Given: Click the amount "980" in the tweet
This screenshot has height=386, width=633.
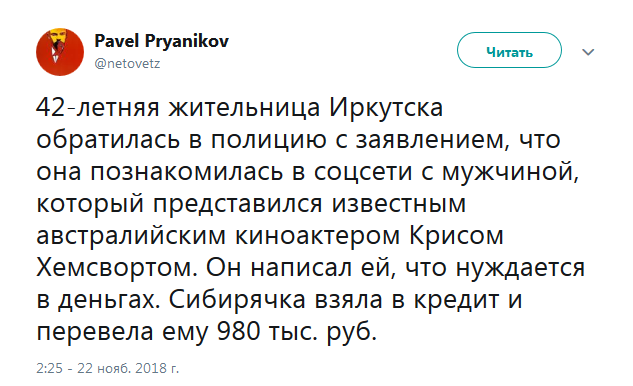Looking at the screenshot, I should (x=239, y=331).
